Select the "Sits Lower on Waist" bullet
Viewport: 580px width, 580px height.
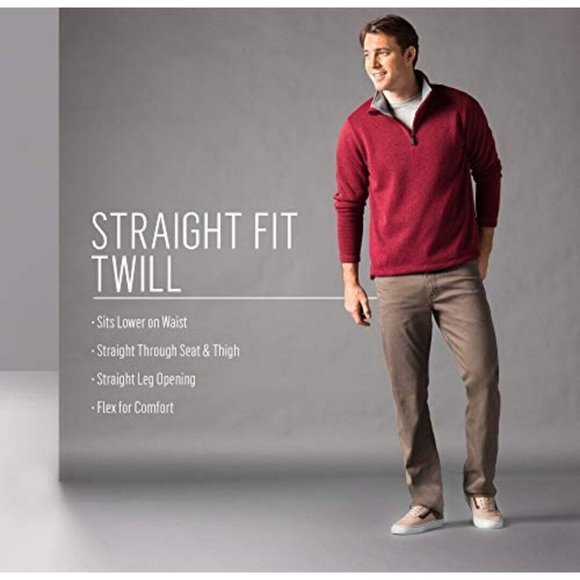pyautogui.click(x=139, y=322)
